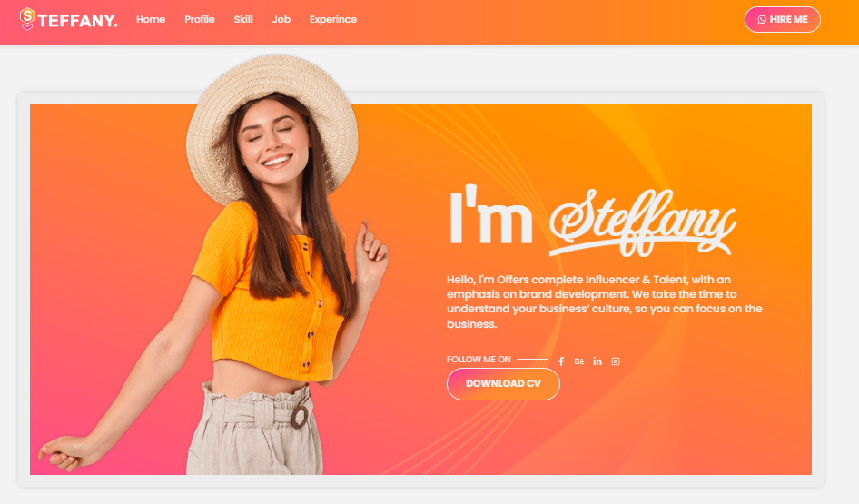This screenshot has width=859, height=504.
Task: Click the WhatsApp icon in Hire Me button
Action: (x=762, y=20)
